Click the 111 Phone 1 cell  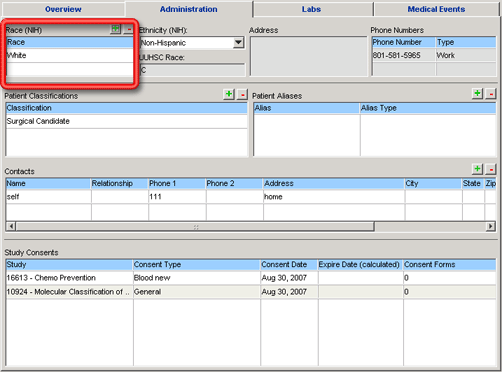[x=177, y=197]
